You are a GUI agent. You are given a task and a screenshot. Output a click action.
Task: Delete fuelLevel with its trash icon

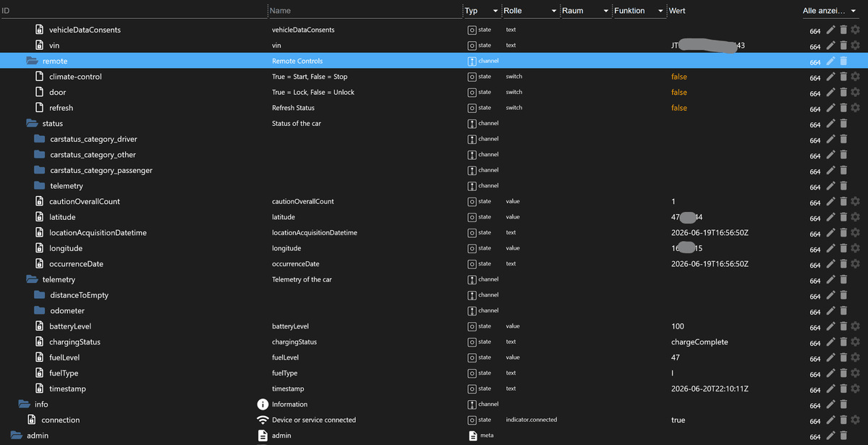click(843, 357)
